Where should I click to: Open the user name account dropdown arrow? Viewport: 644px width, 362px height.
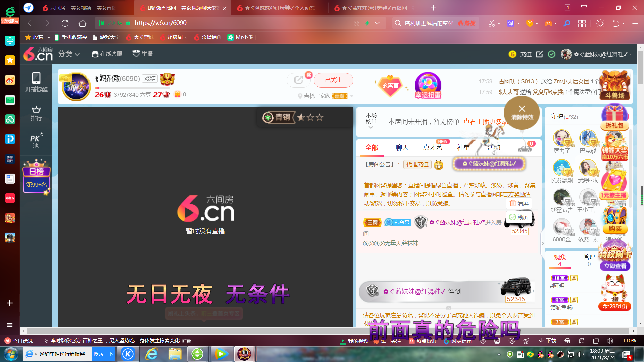coord(631,54)
